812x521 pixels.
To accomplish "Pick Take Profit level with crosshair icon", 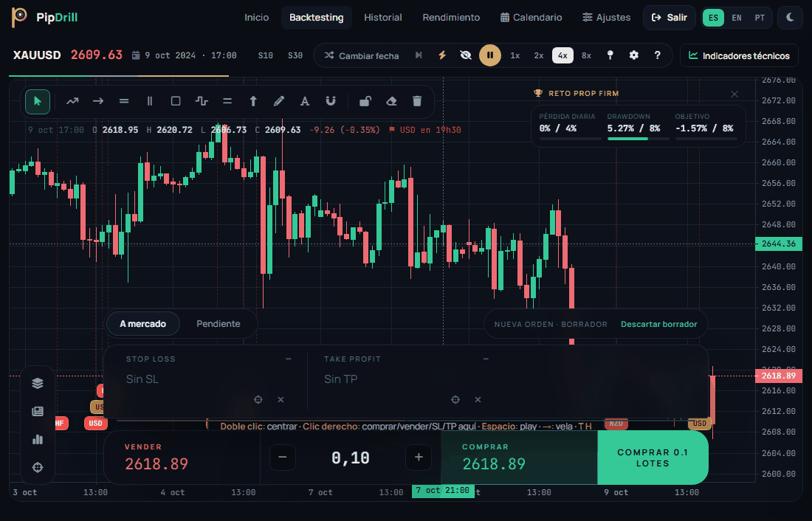I will (455, 399).
